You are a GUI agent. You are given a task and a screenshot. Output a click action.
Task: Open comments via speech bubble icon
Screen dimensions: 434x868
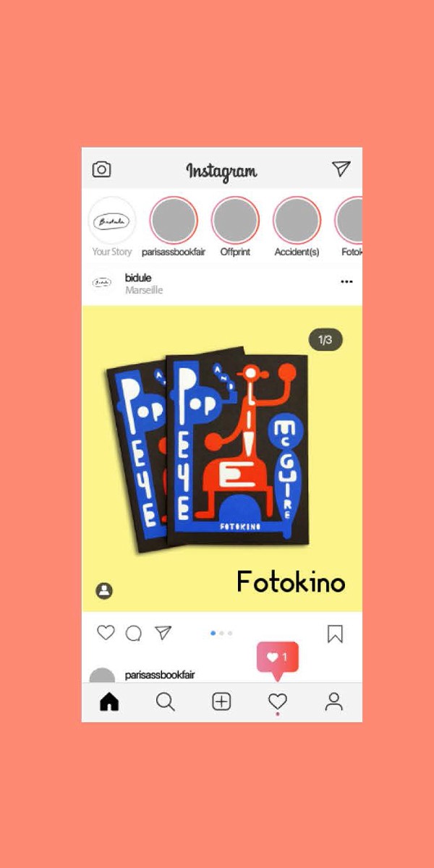(134, 634)
